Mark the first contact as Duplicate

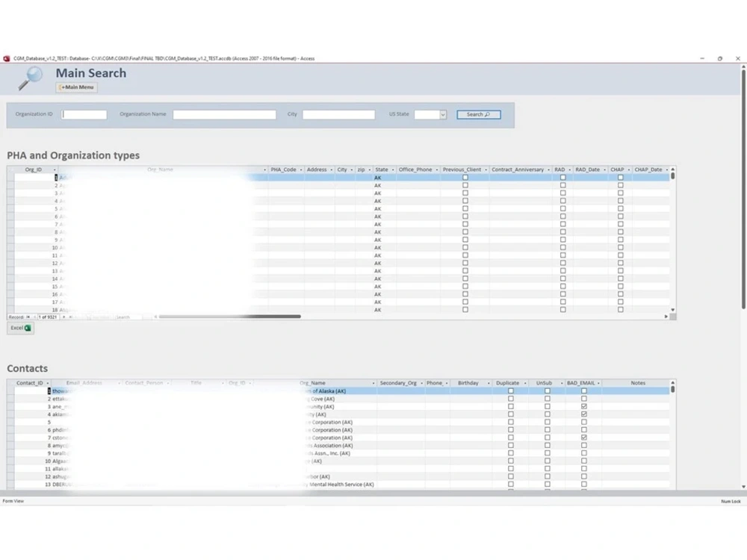tap(511, 391)
